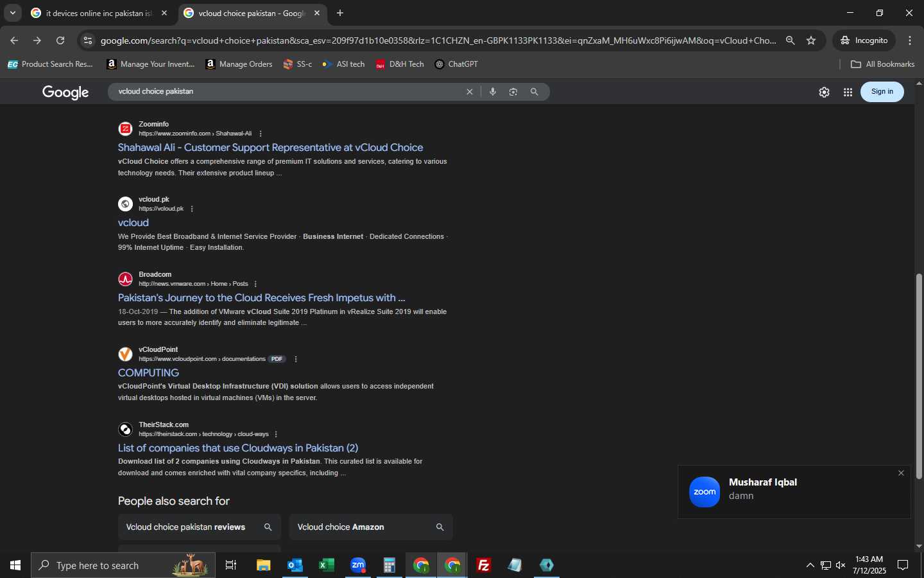Search by image with Lens icon
This screenshot has width=924, height=578.
(513, 92)
